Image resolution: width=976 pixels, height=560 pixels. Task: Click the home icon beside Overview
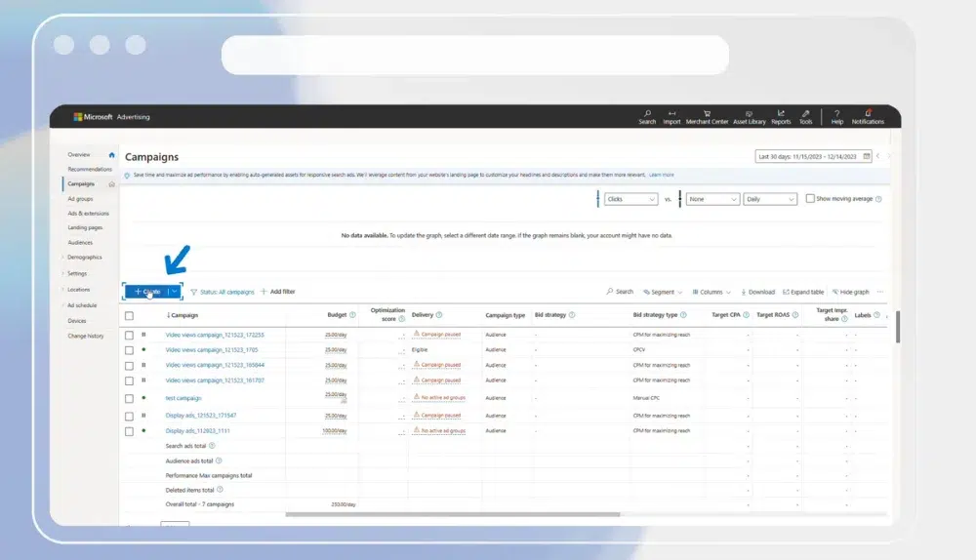tap(111, 155)
